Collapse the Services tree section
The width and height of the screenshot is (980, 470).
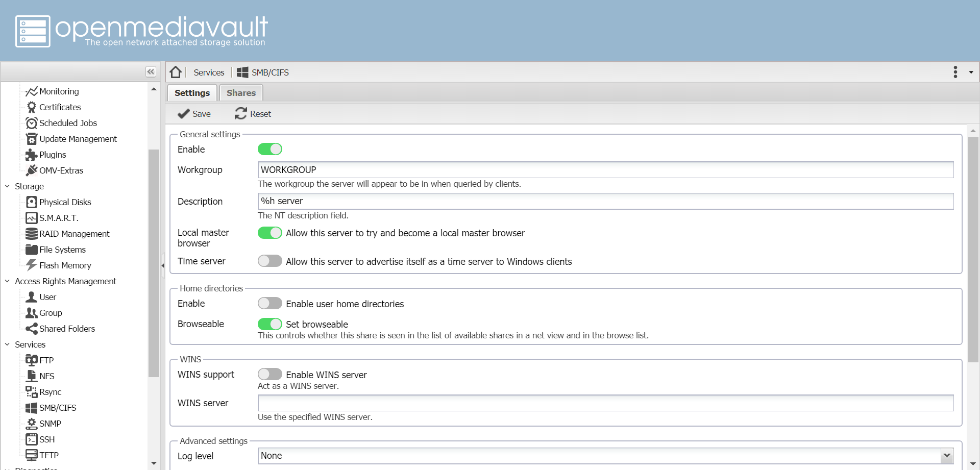click(7, 344)
